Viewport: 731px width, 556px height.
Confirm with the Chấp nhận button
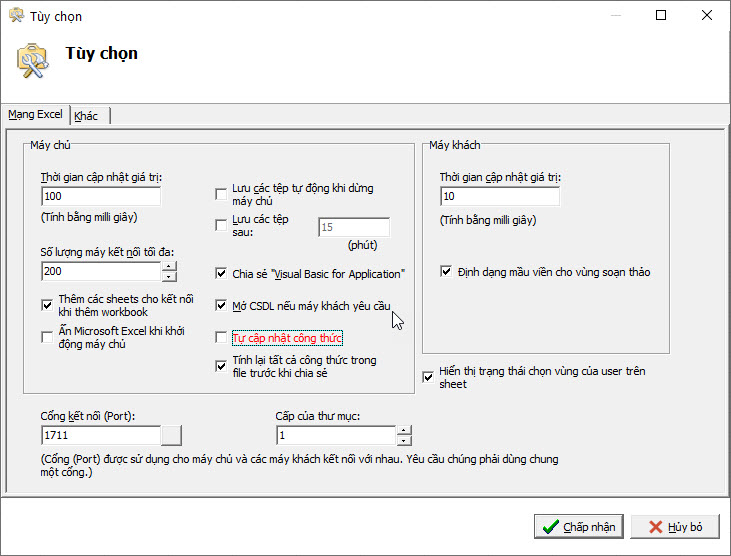[x=579, y=527]
